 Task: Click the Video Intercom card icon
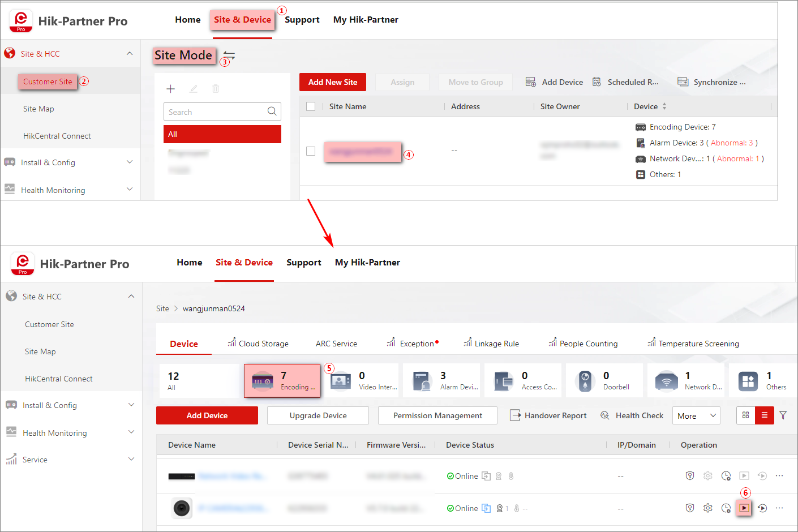pyautogui.click(x=341, y=381)
